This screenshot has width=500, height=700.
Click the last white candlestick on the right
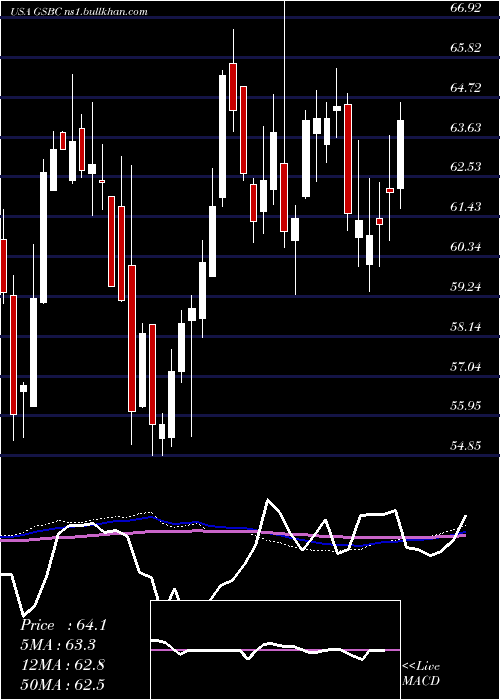tap(400, 154)
